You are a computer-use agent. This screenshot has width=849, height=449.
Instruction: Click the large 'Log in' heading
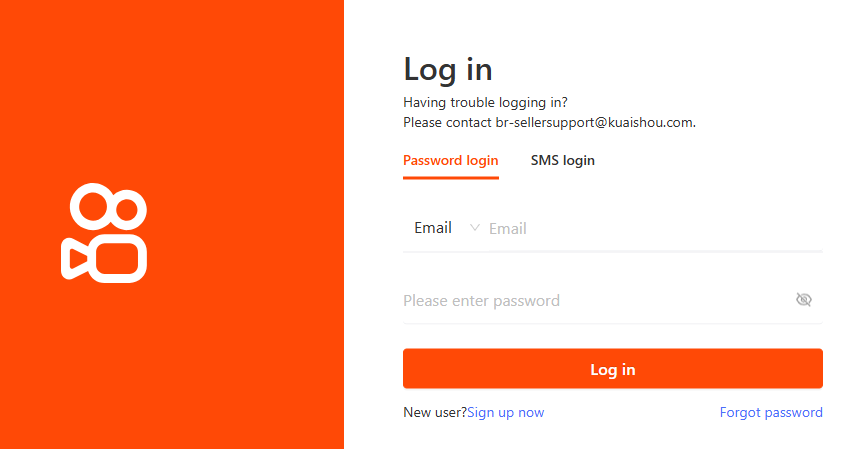[x=448, y=70]
